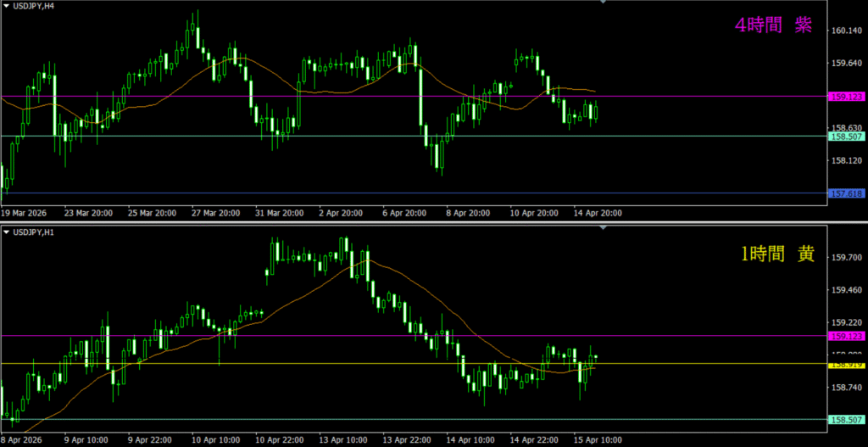Click '27 Mar 20:00' on H4 time axis
868x447 pixels.
coord(215,214)
